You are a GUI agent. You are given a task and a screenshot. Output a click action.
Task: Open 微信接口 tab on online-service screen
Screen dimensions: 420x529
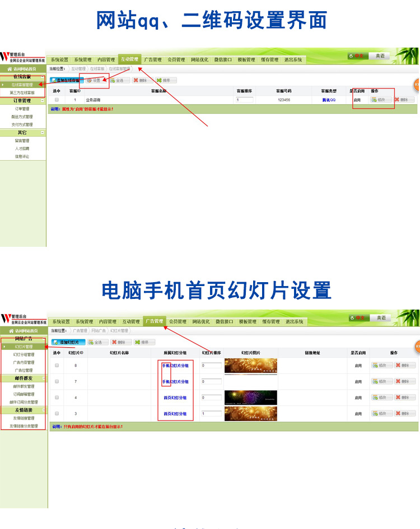223,60
